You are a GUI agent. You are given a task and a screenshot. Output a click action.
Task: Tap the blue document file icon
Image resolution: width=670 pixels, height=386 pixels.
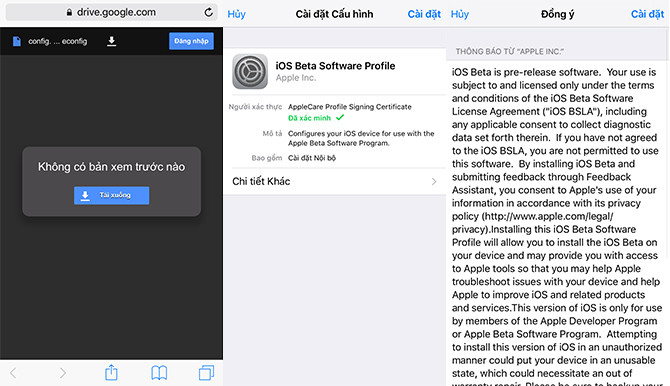(x=17, y=41)
